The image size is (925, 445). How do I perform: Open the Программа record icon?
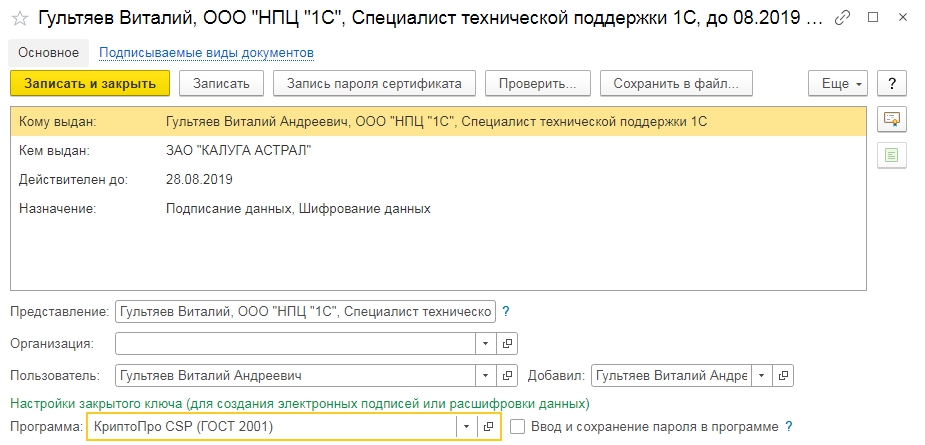point(488,427)
